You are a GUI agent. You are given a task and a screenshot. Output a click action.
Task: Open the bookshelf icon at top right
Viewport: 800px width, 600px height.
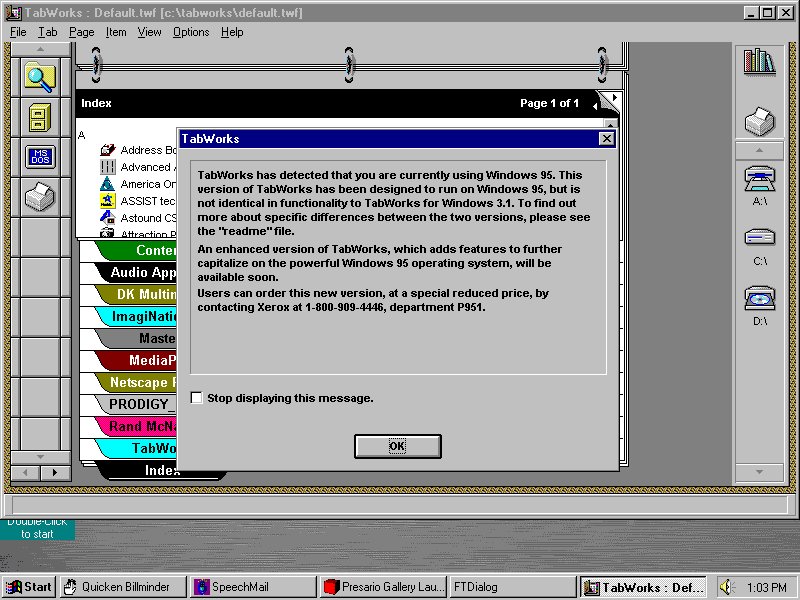tap(759, 62)
